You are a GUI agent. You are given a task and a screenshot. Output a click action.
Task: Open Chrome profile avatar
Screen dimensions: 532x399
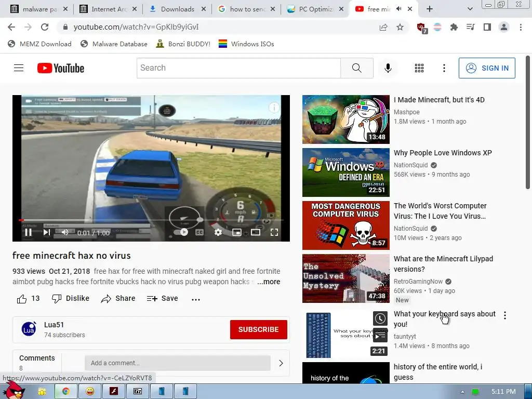504,27
